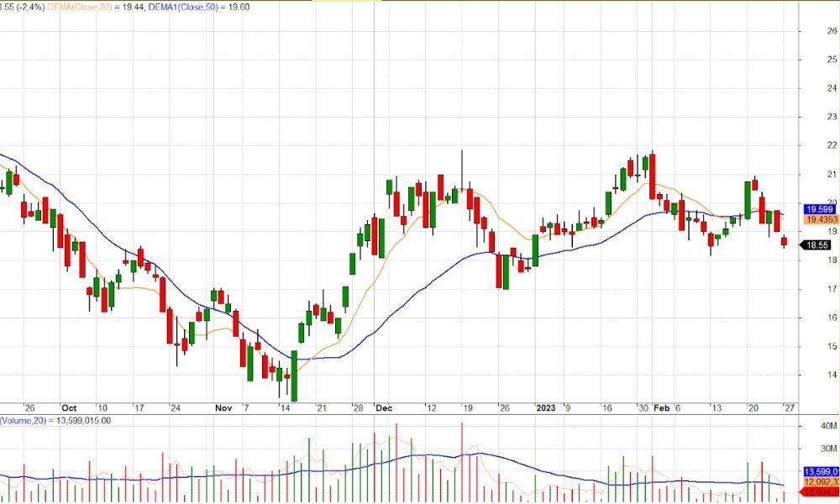The image size is (840, 504).
Task: Click the 26 label on price axis
Action: (832, 31)
